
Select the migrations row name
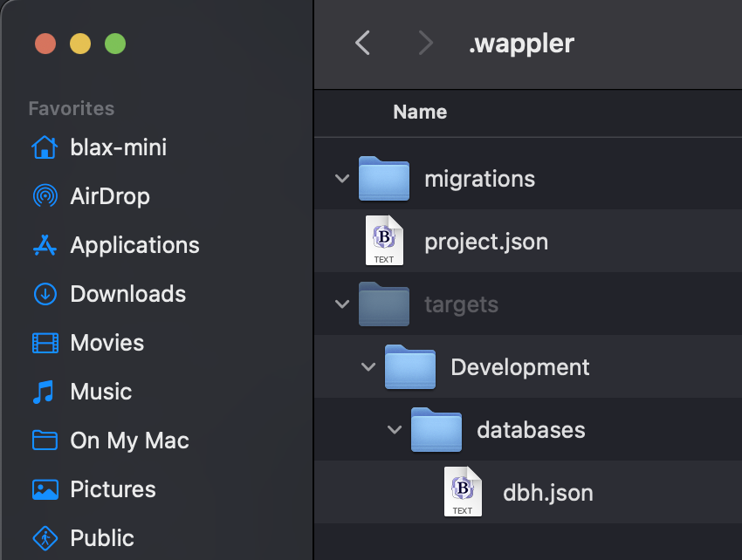click(479, 180)
